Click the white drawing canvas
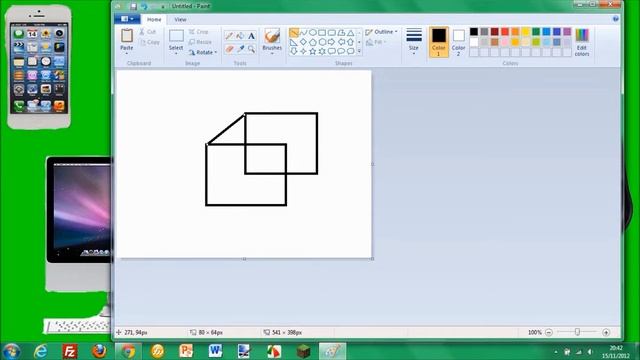 (x=244, y=164)
